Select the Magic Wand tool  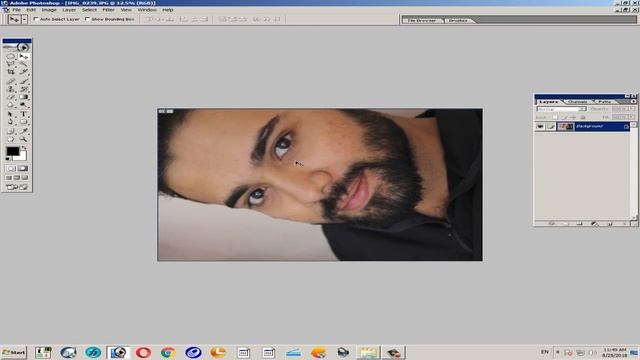(24, 64)
